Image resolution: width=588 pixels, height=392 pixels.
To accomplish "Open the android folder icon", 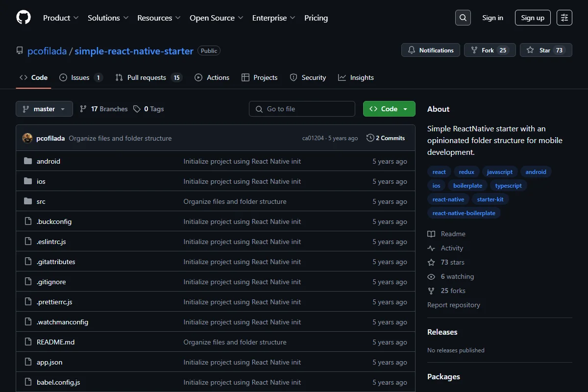I will pyautogui.click(x=28, y=161).
